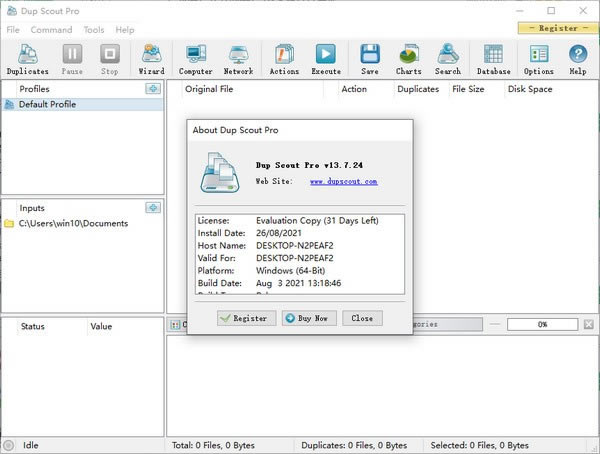Click the Duplicates count in status bar
The height and width of the screenshot is (454, 600).
(x=354, y=445)
